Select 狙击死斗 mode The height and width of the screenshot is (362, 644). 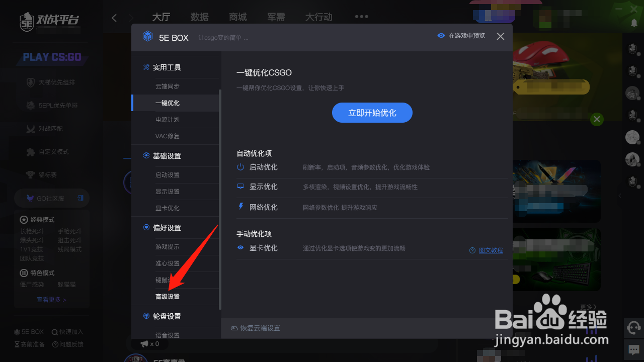pyautogui.click(x=69, y=241)
